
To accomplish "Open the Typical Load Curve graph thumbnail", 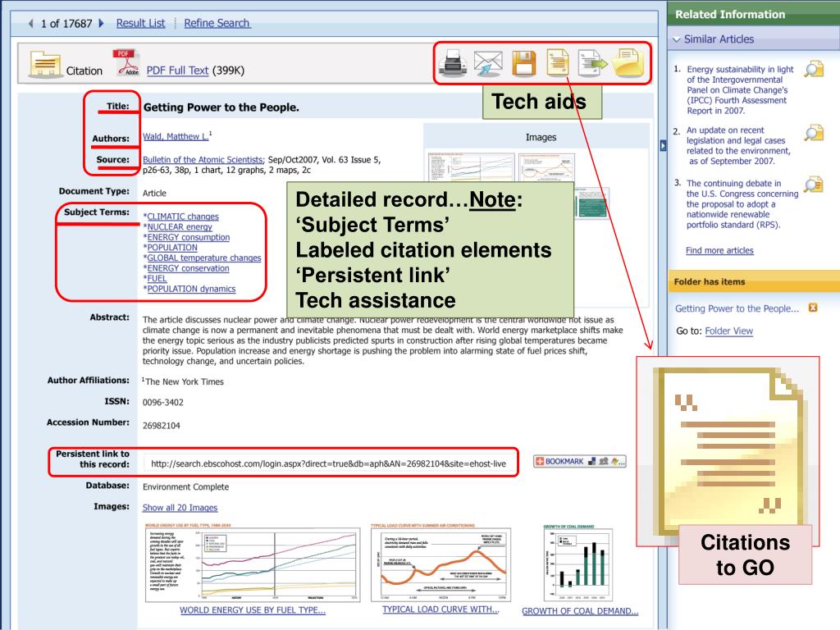I will (441, 564).
